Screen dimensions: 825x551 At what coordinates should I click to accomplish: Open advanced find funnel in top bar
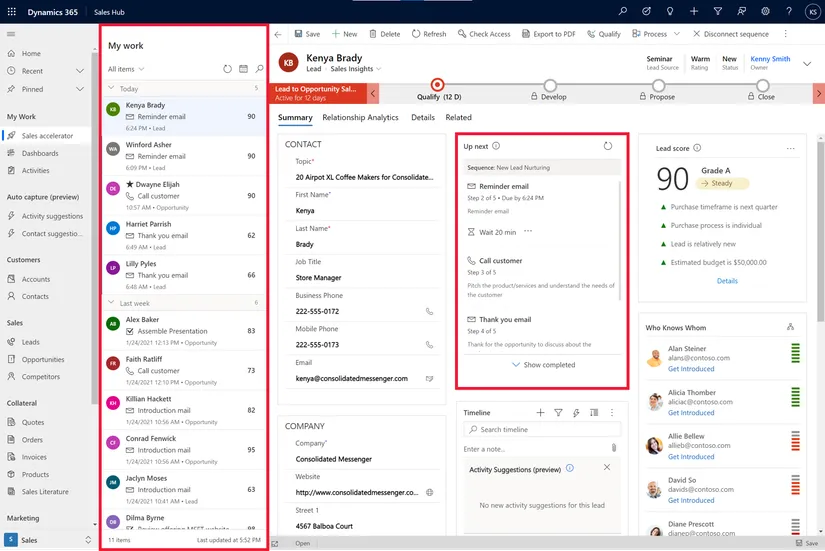(718, 11)
